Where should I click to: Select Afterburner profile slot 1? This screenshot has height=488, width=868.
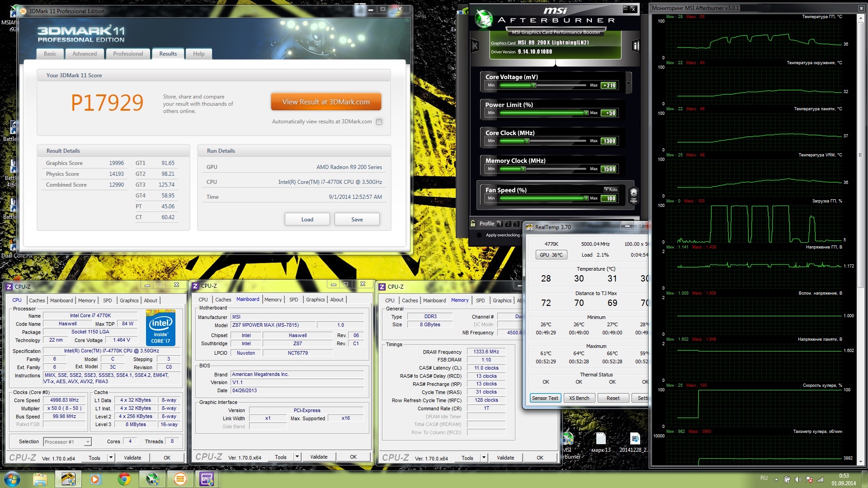tap(500, 224)
